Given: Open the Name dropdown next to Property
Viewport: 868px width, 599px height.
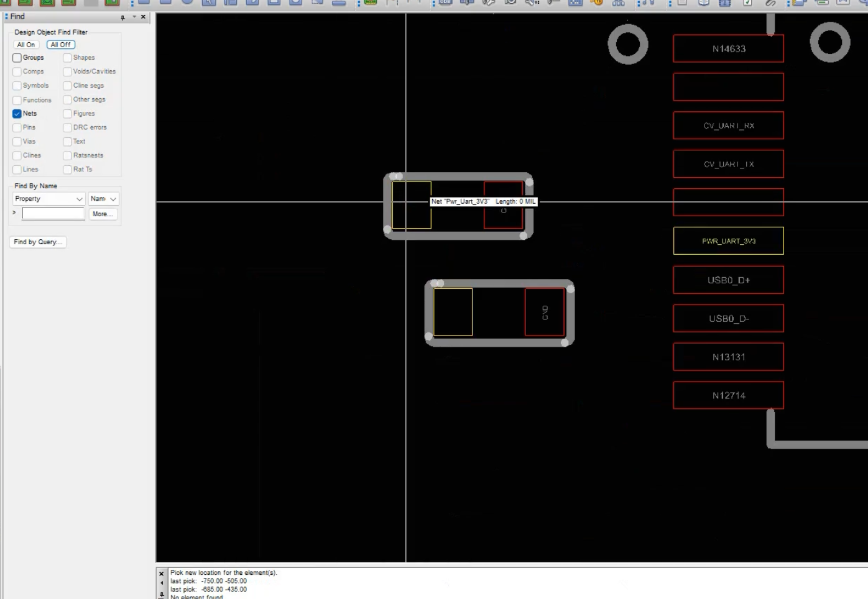Looking at the screenshot, I should (103, 199).
